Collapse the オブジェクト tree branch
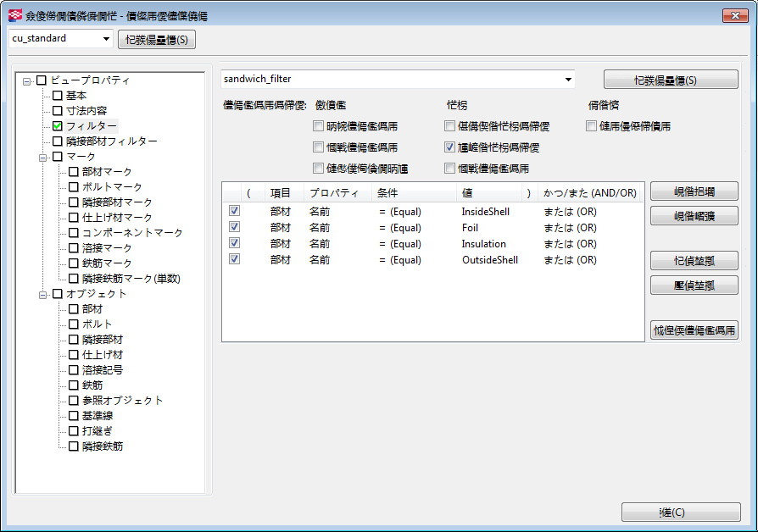This screenshot has height=532, width=758. point(42,294)
